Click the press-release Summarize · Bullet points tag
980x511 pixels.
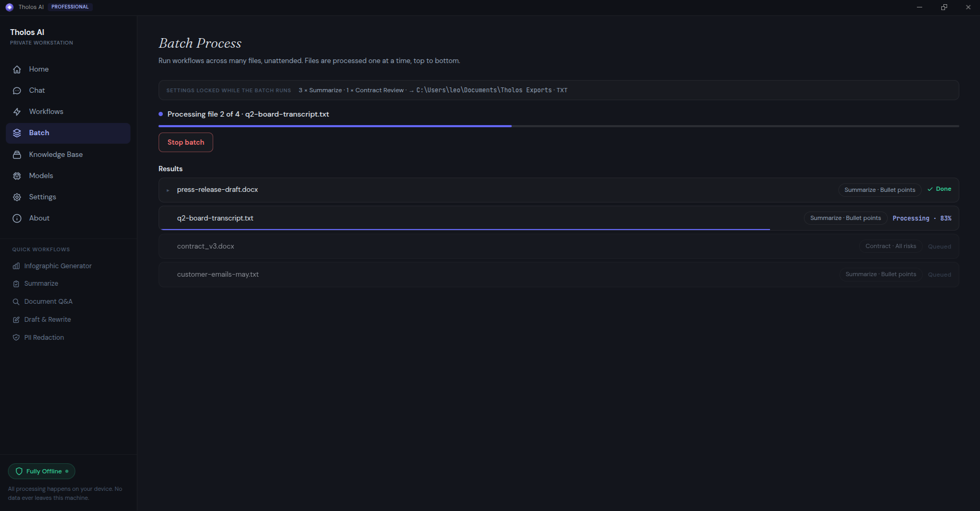click(880, 190)
